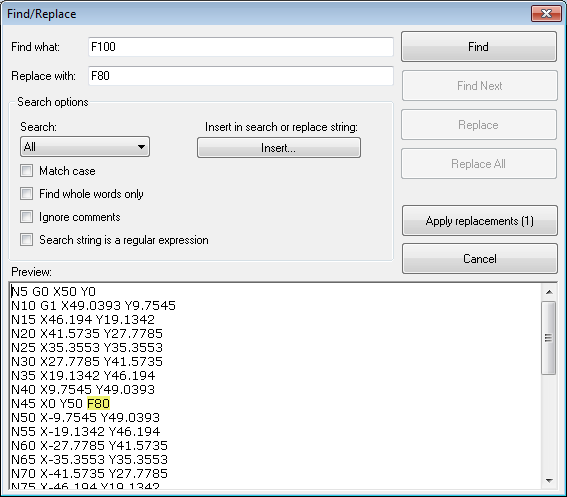Enable Match case option
Viewport: 567px width, 497px height.
26,170
